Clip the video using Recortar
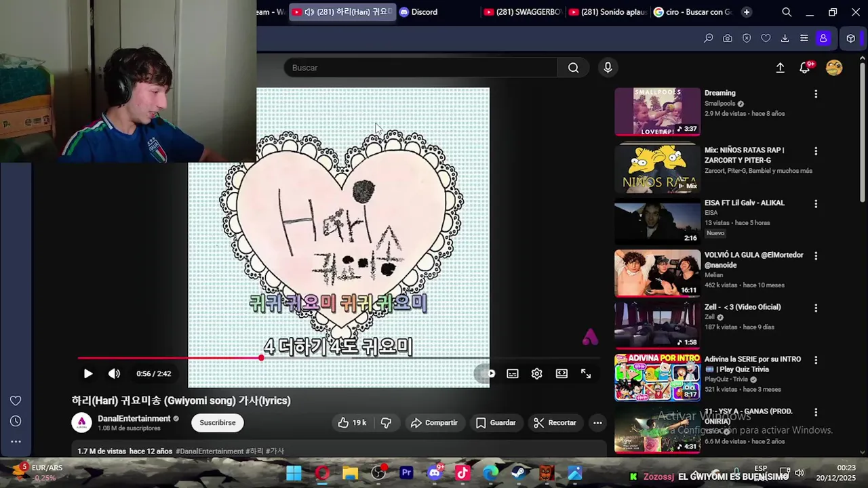The image size is (868, 488). [x=555, y=422]
